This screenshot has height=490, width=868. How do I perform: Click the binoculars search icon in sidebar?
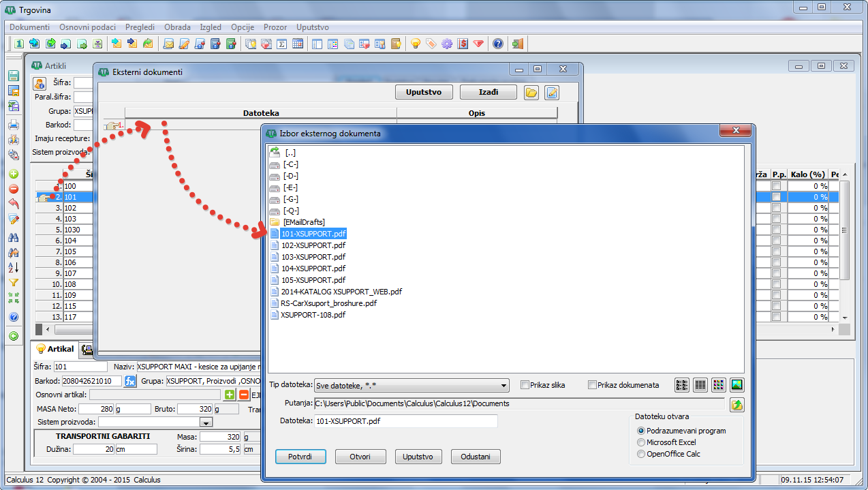pos(13,238)
